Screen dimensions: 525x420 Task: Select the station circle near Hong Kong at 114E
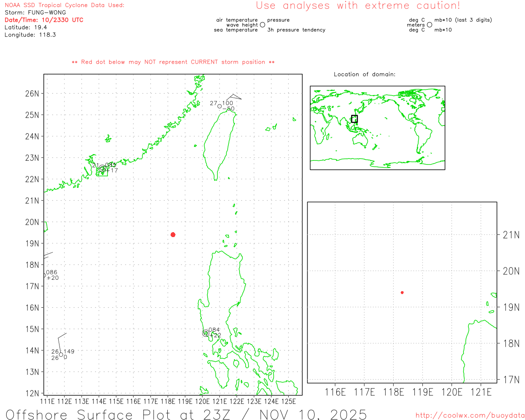[102, 169]
